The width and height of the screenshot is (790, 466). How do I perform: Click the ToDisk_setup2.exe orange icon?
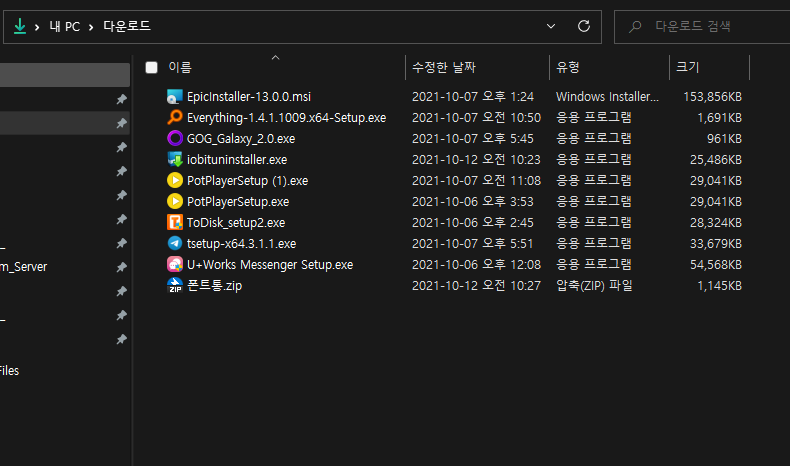point(174,223)
